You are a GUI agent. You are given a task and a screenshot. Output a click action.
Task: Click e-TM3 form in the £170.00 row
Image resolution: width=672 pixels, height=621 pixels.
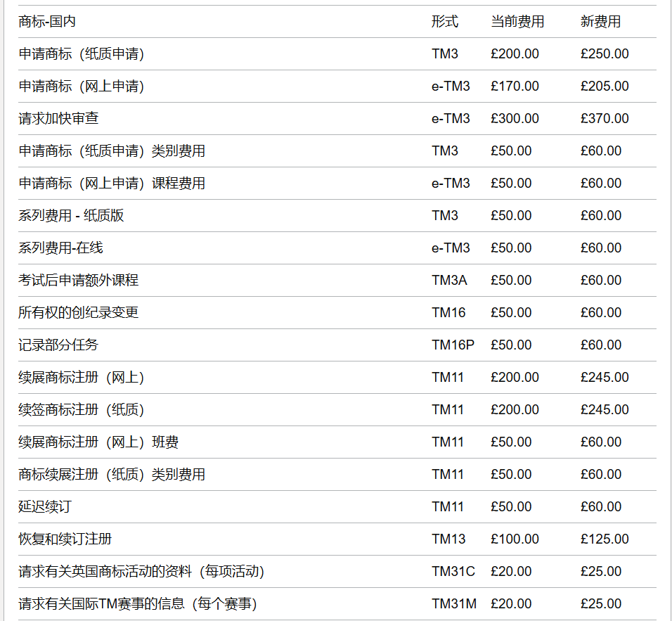(x=451, y=87)
